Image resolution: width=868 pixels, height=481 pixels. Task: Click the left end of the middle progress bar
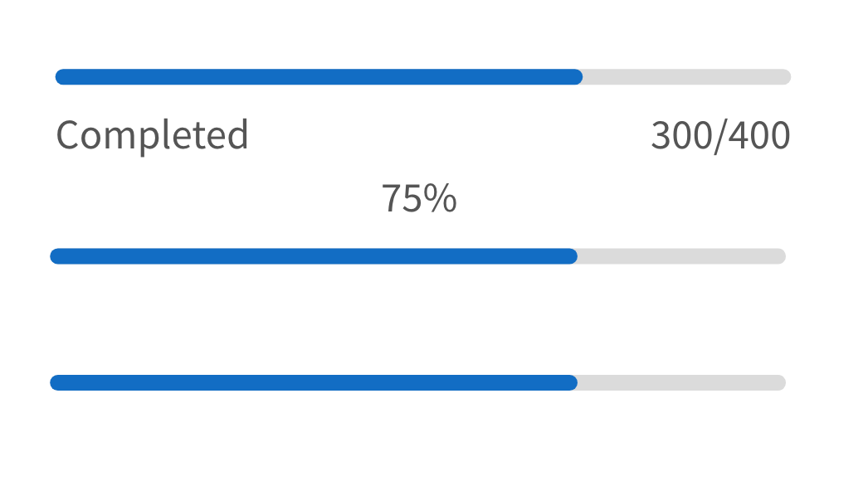coord(55,256)
